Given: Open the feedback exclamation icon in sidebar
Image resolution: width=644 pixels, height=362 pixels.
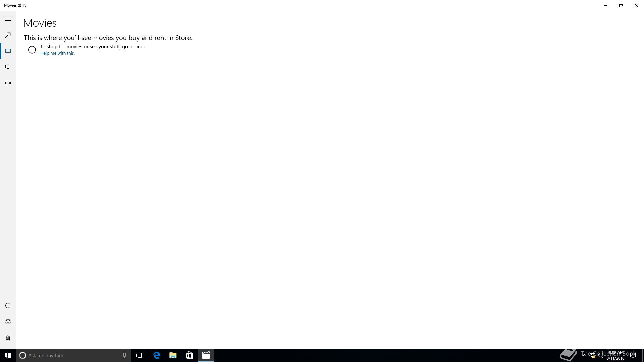Looking at the screenshot, I should 8,306.
